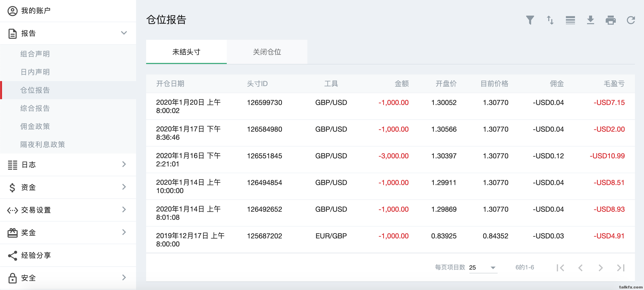The height and width of the screenshot is (290, 644).
Task: Select position ID 126494854
Action: [x=264, y=183]
